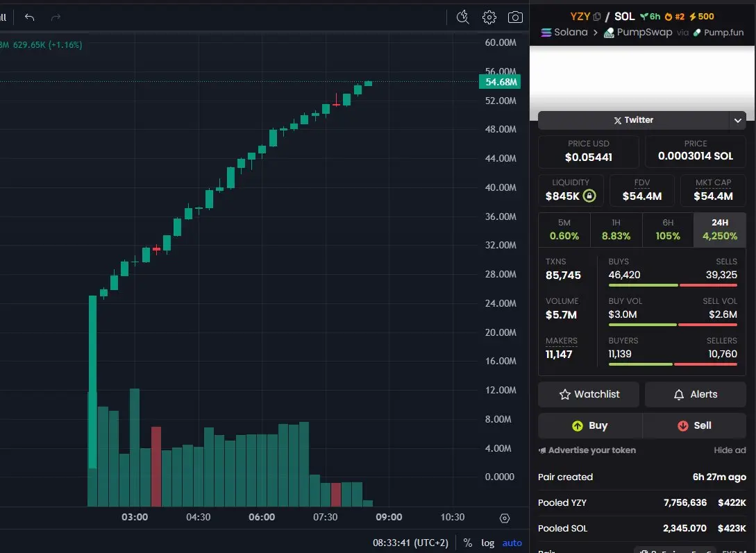Open the quick search lightning icon
756x553 pixels.
click(462, 17)
